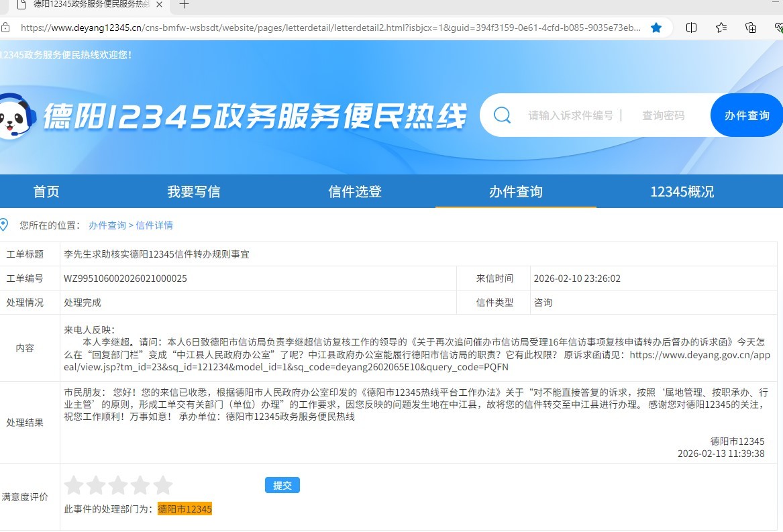Rate one star for satisfaction
The image size is (783, 532).
tap(73, 485)
